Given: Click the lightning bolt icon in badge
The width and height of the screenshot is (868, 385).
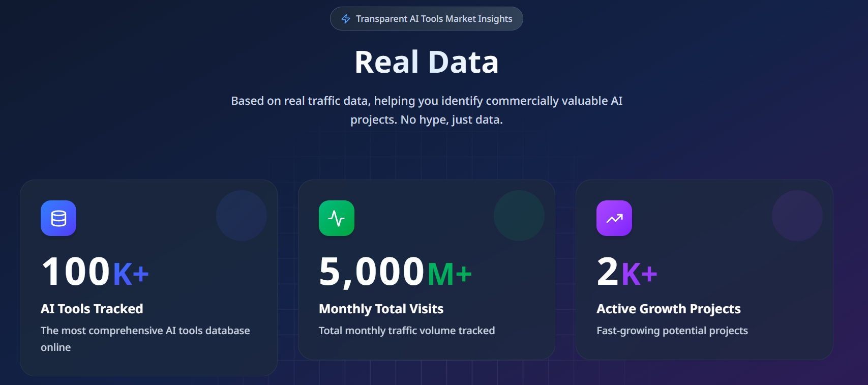Looking at the screenshot, I should [346, 19].
